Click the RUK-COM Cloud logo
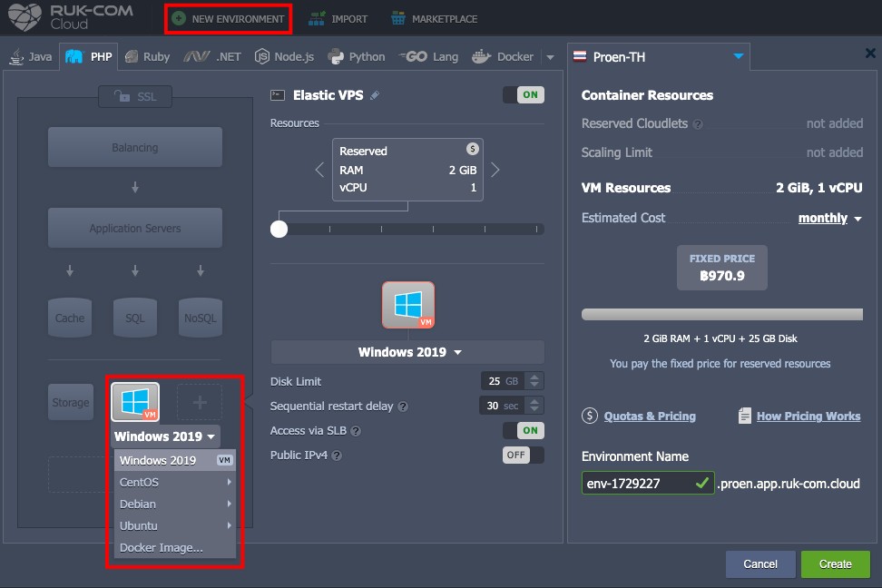This screenshot has height=588, width=882. click(x=70, y=17)
